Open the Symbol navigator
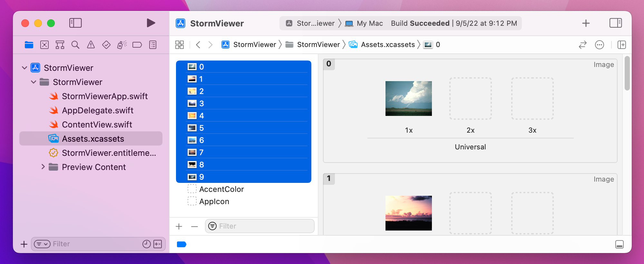 60,45
